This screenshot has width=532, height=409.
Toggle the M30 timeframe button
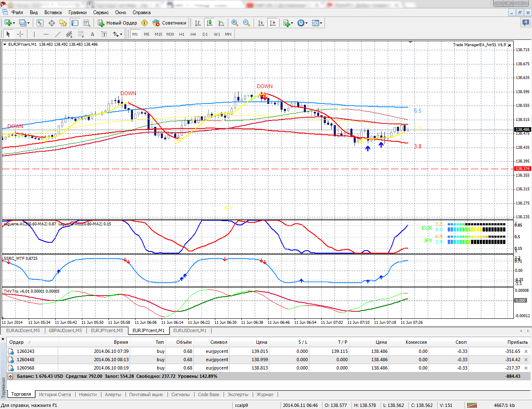(x=170, y=34)
